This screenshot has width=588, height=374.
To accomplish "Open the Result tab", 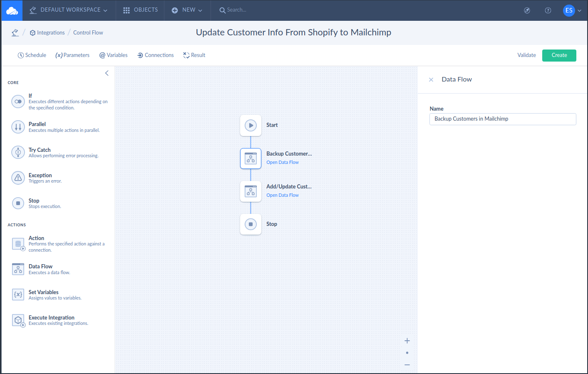I will click(194, 55).
